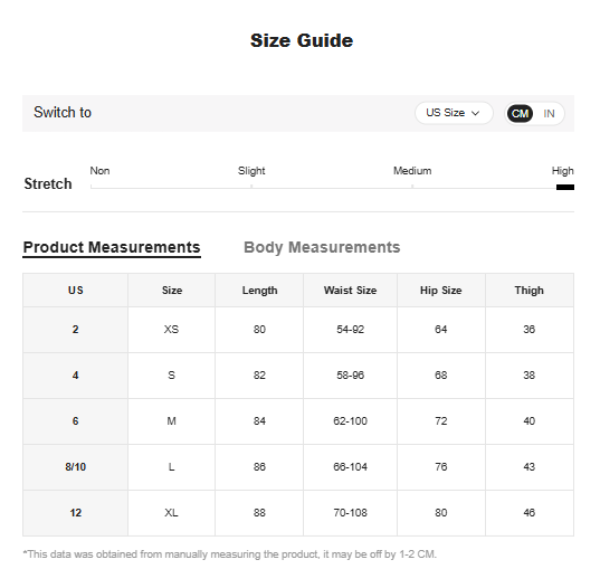Open the US Size dropdown
The image size is (600, 588).
pos(452,113)
